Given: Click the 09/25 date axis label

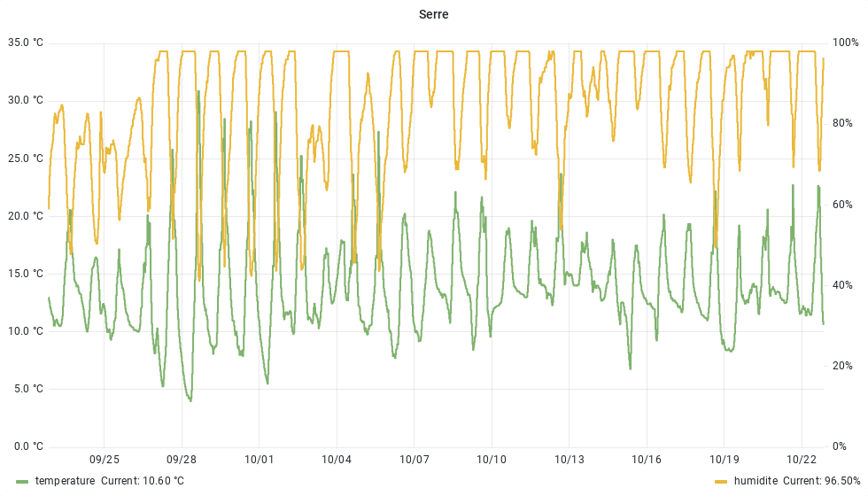Looking at the screenshot, I should click(x=105, y=460).
